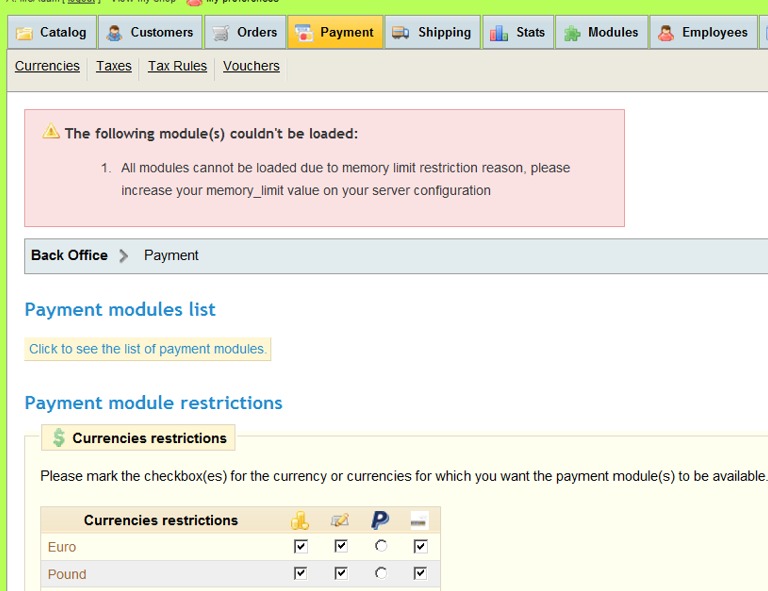
Task: Uncheck Pound for cheque module
Action: click(341, 573)
